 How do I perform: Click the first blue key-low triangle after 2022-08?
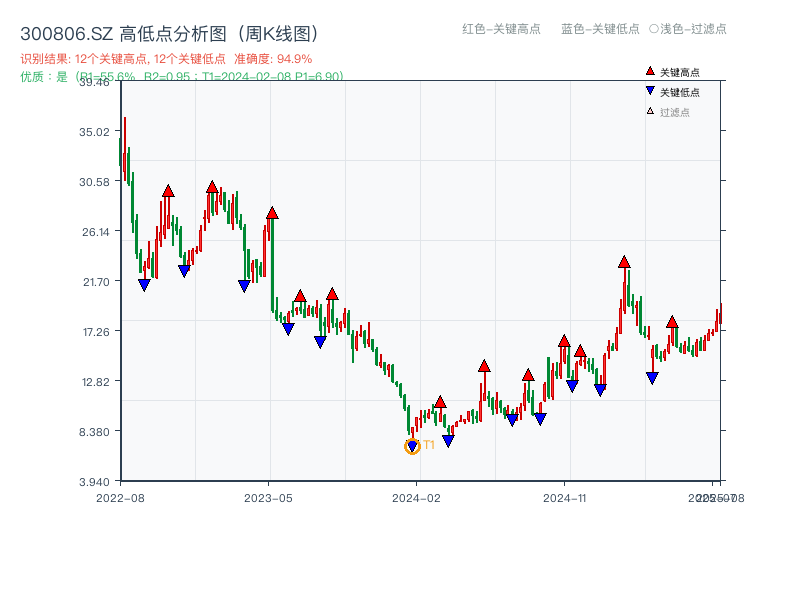(144, 285)
